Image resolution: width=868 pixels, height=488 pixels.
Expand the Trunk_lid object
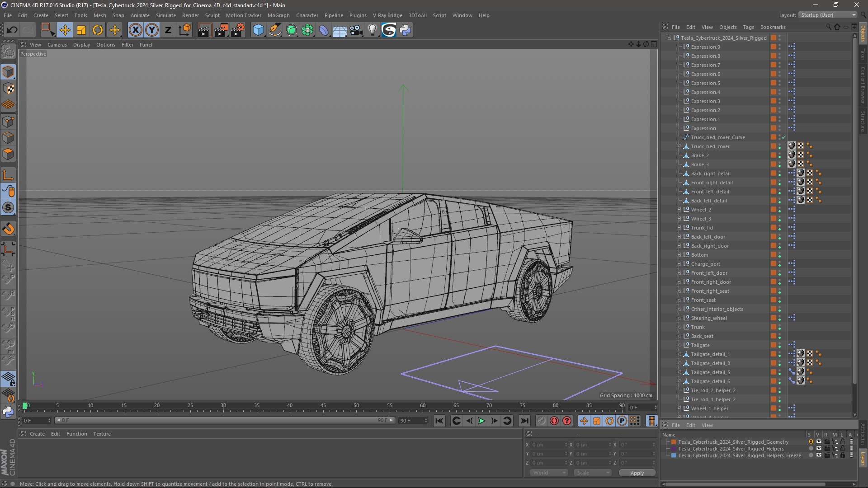(679, 228)
